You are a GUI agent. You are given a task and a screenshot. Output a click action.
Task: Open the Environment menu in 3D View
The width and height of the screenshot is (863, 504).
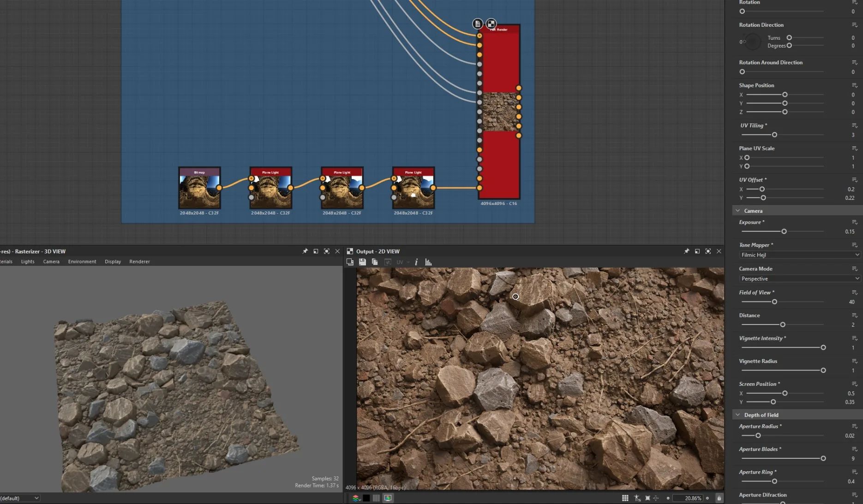tap(82, 262)
